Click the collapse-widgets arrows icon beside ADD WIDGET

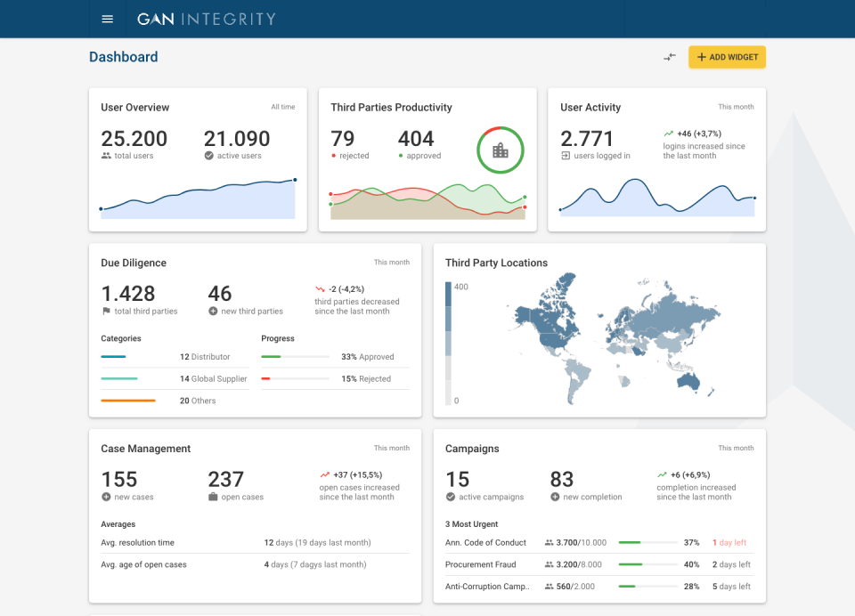(670, 56)
